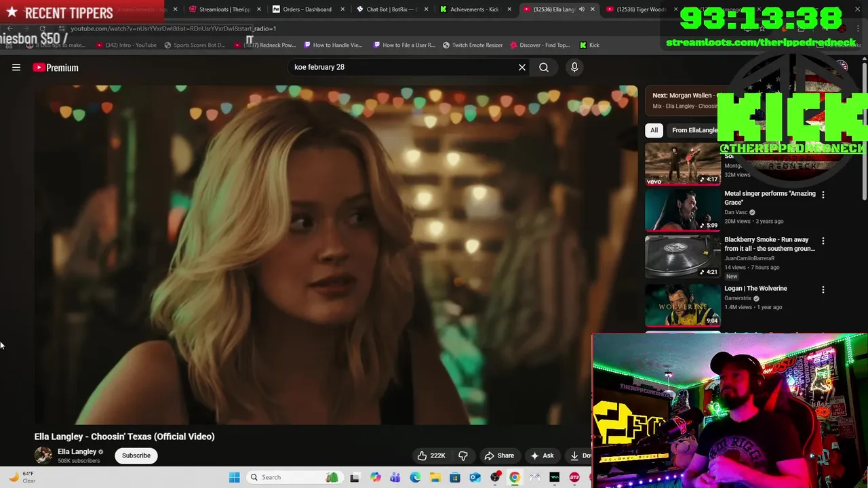This screenshot has width=868, height=488.
Task: Open Ella Langley channel name link
Action: click(x=77, y=451)
